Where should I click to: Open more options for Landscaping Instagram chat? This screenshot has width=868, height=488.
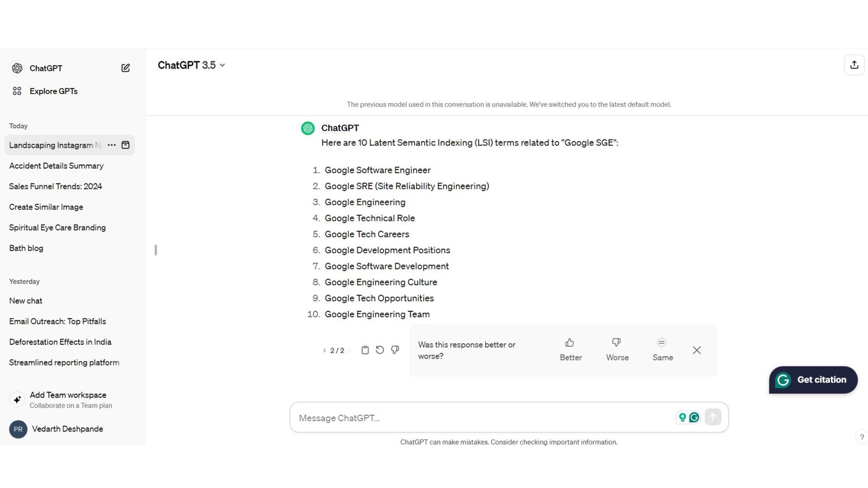112,145
